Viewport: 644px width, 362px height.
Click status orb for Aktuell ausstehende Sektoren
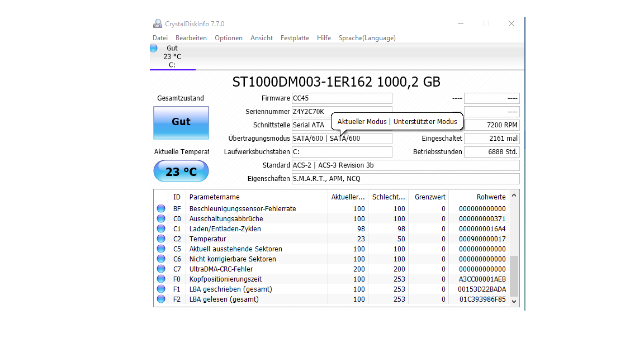click(x=161, y=249)
